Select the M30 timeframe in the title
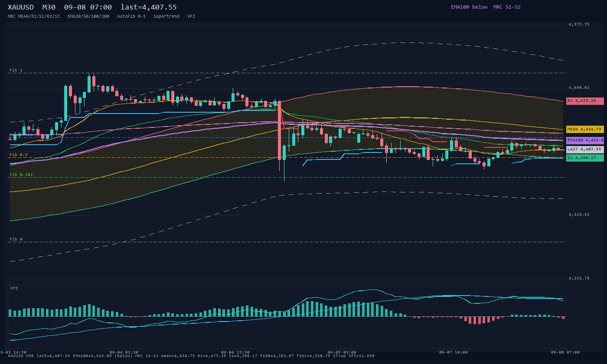The image size is (607, 364). (x=49, y=7)
